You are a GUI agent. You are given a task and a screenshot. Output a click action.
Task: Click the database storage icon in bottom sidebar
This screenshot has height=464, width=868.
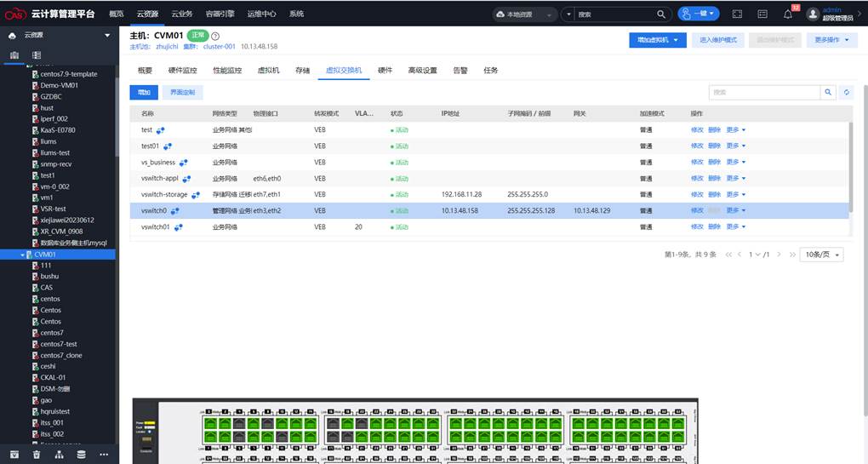coord(81,455)
